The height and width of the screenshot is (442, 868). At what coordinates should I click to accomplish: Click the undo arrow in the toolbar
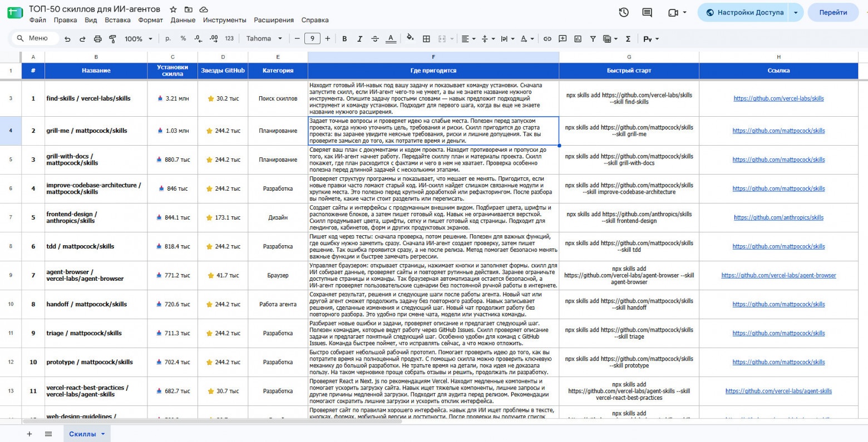[x=67, y=39]
